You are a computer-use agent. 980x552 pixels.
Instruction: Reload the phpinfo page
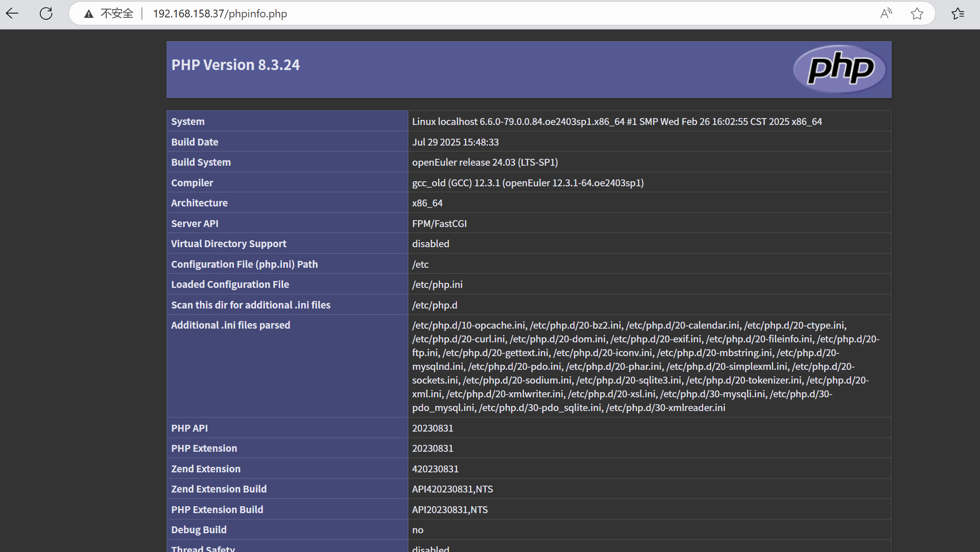click(46, 14)
